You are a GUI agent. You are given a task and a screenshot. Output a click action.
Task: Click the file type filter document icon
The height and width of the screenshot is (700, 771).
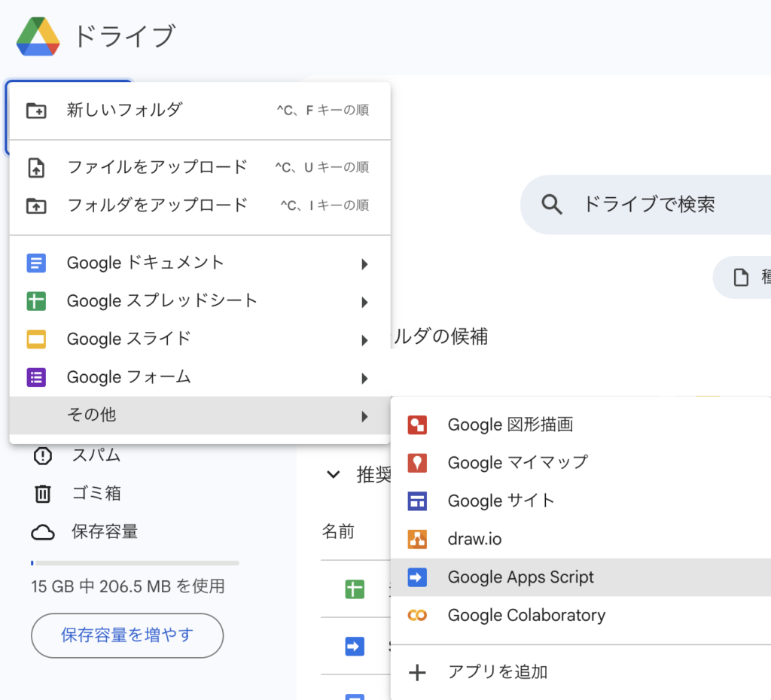tap(741, 277)
